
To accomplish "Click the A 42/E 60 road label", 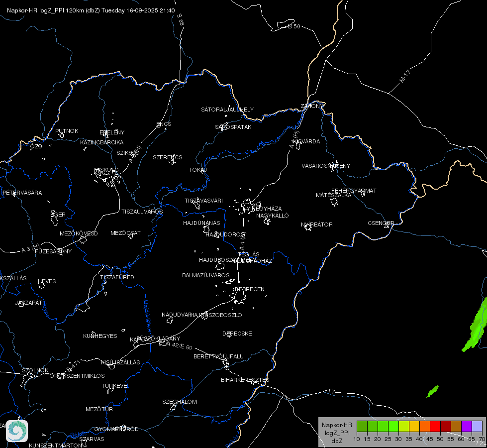I will pos(180,345).
